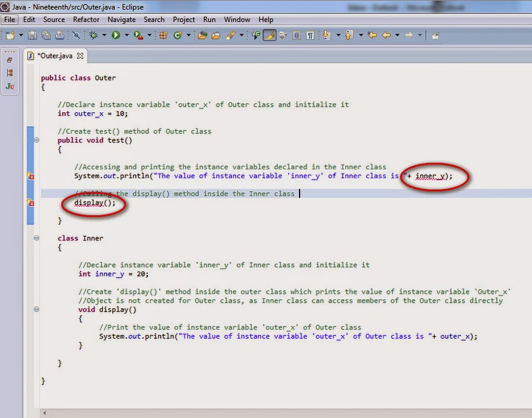Open the Edit menu
Screen dimensions: 532x418
(x=29, y=20)
